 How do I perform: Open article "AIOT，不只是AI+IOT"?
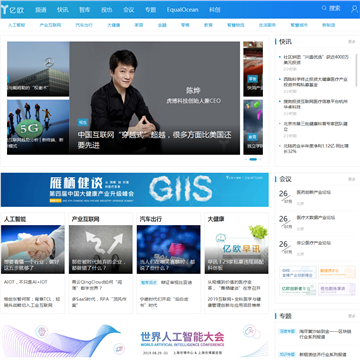26,282
